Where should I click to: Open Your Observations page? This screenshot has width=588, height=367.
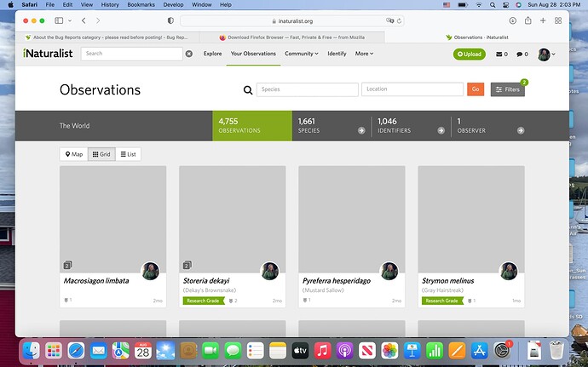[253, 54]
